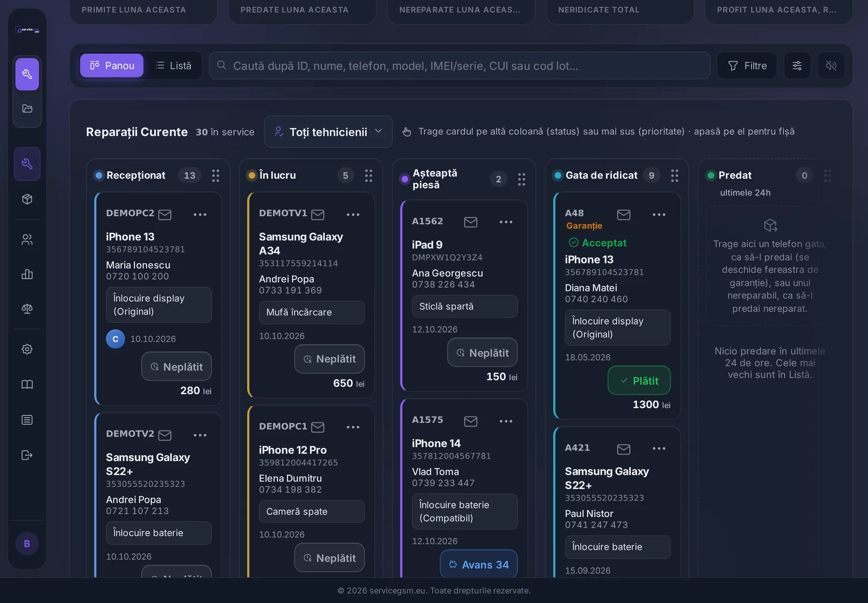Click the envelope icon on card DEMOPC2
Screen dimensions: 868x603
pos(165,214)
